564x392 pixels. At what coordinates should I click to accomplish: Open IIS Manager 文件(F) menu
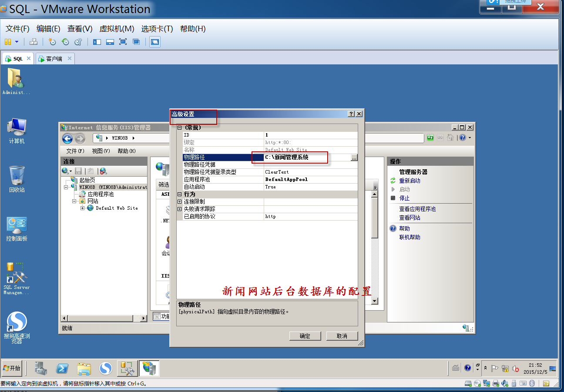point(75,151)
